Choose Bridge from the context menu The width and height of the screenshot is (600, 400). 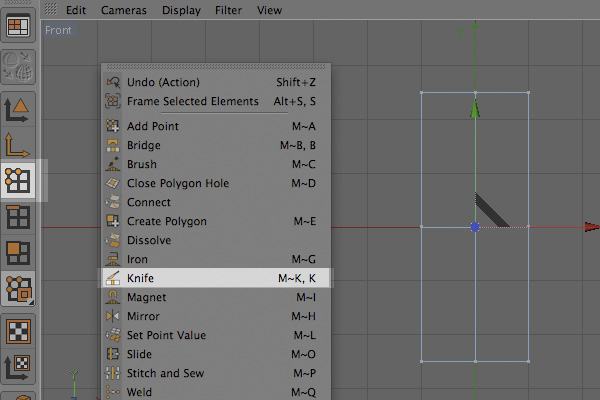(x=217, y=145)
